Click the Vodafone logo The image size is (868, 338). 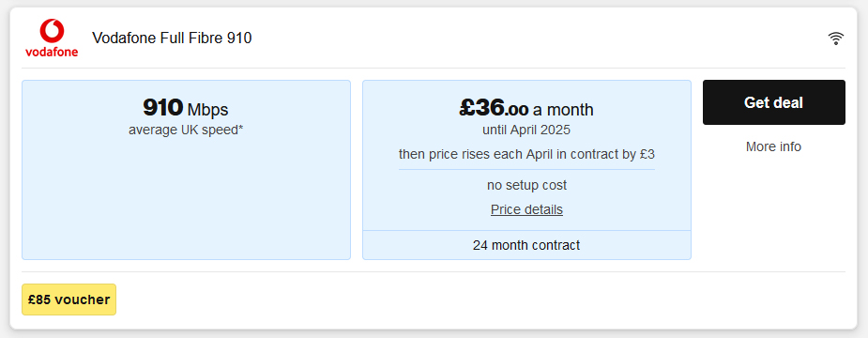(52, 38)
